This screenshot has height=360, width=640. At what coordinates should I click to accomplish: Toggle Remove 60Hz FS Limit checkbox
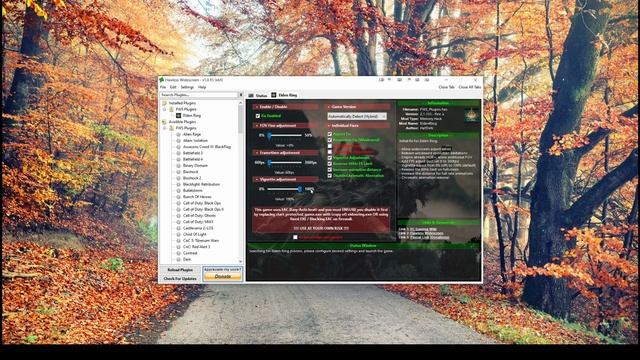pyautogui.click(x=330, y=164)
